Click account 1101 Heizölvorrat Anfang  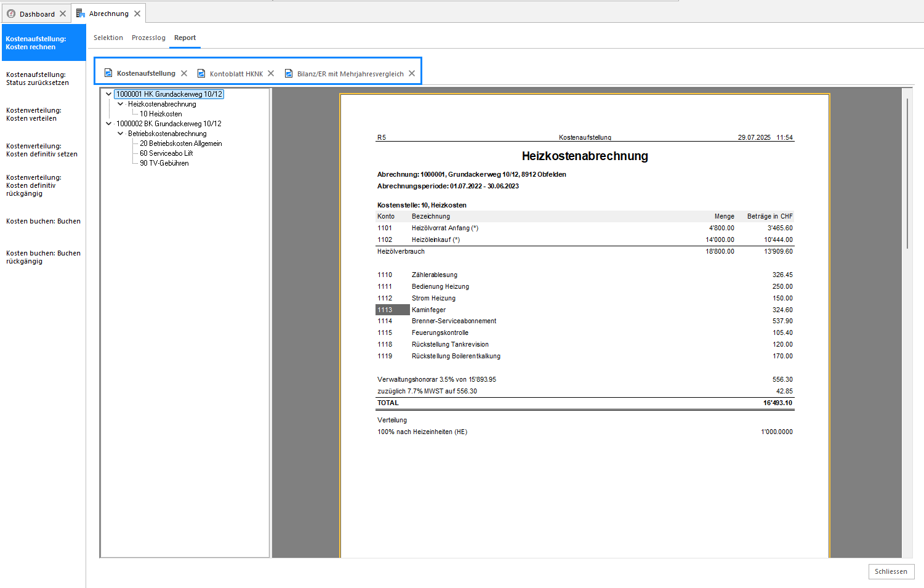(x=585, y=228)
